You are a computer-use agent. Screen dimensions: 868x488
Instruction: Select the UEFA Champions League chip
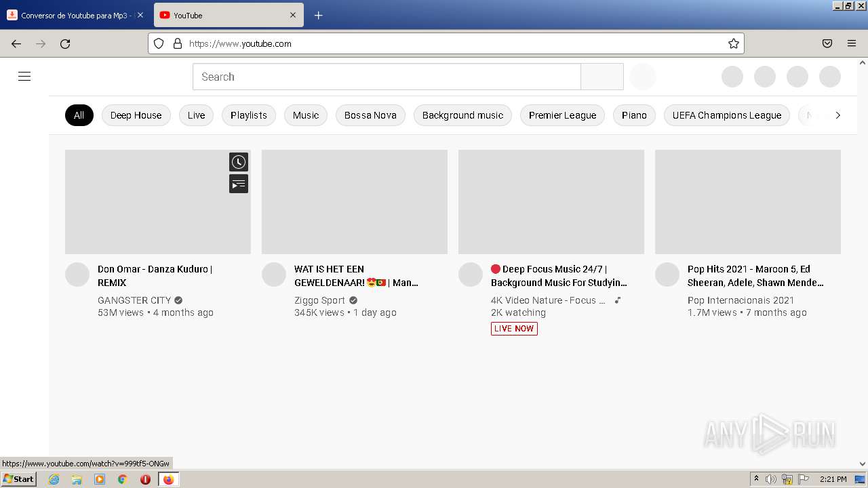click(x=727, y=115)
